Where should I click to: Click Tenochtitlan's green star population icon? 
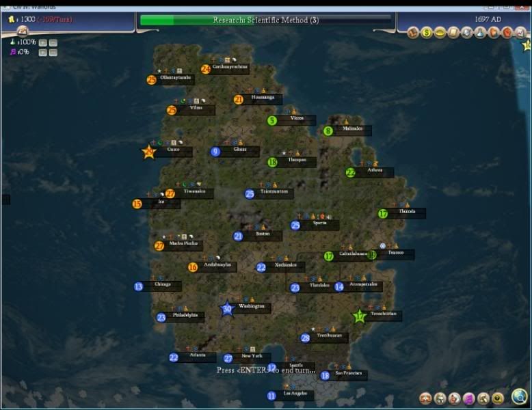coord(359,316)
